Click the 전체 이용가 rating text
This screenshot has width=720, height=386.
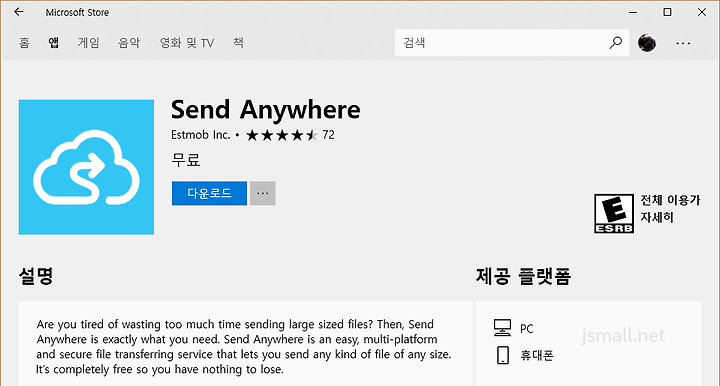click(x=670, y=200)
